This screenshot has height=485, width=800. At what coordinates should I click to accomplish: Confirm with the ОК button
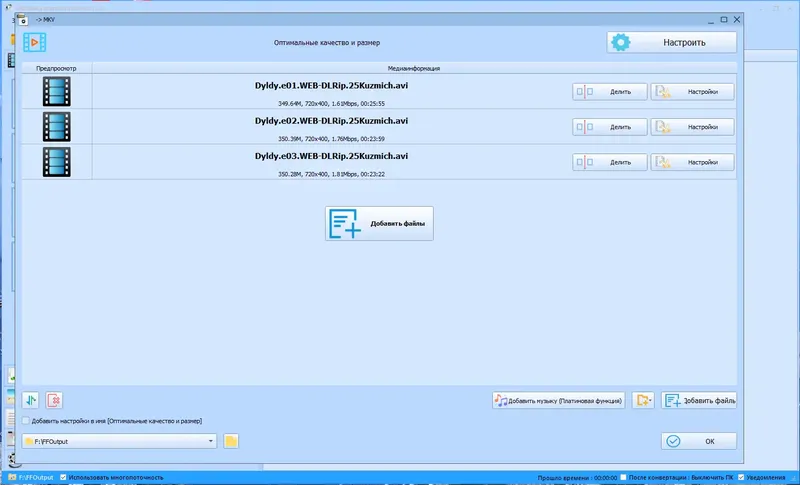699,441
